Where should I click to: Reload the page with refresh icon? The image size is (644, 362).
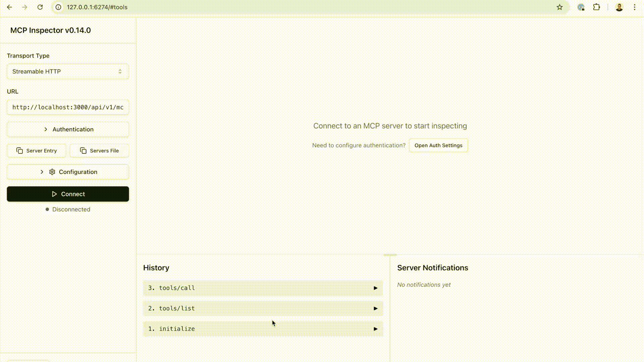coord(40,7)
